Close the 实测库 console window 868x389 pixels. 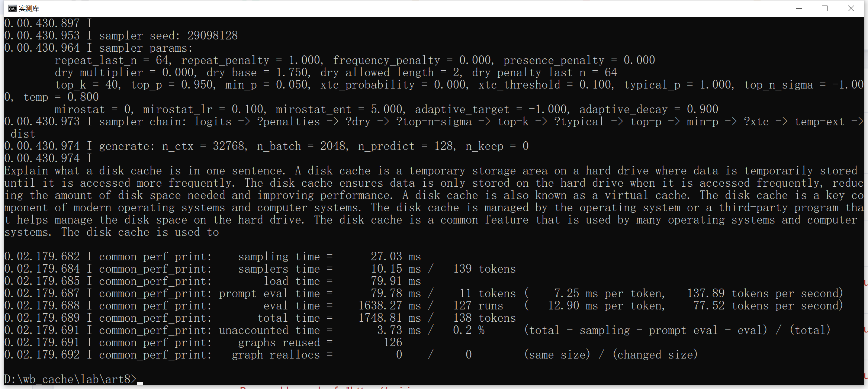pyautogui.click(x=851, y=9)
